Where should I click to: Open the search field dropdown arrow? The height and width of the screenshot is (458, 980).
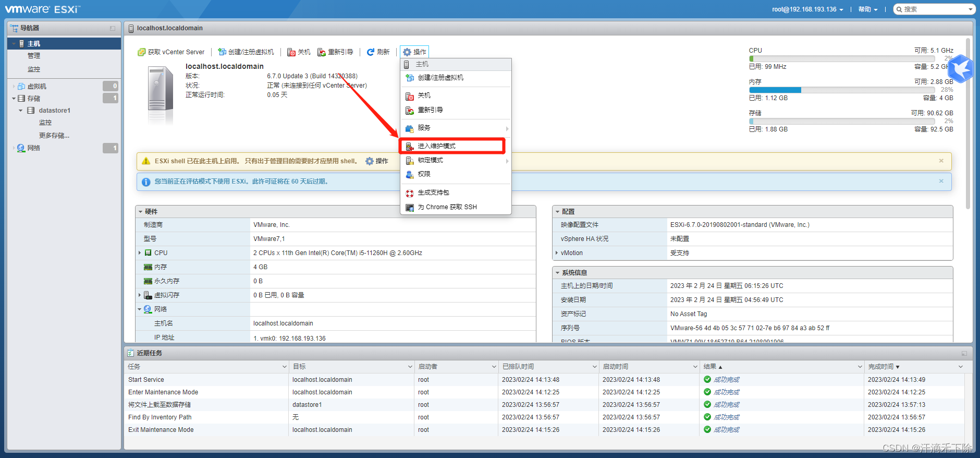point(971,9)
